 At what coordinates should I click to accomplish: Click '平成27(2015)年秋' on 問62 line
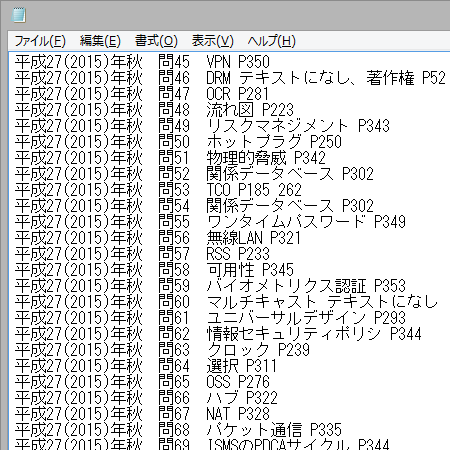tap(78, 334)
